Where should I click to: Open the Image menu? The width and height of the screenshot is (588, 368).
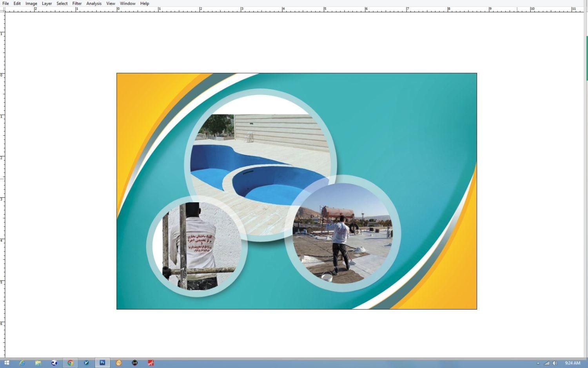(x=31, y=4)
